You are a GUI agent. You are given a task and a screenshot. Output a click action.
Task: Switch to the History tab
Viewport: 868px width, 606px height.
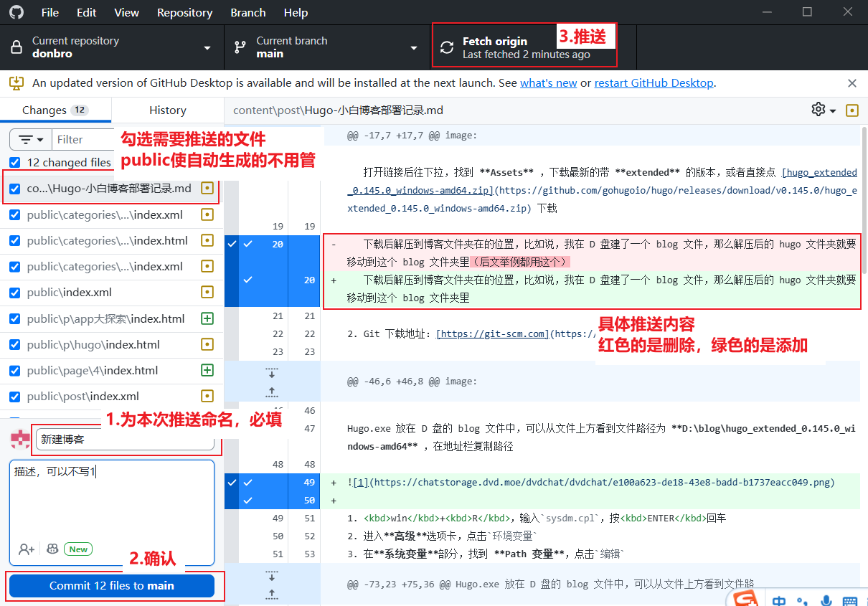coord(168,110)
